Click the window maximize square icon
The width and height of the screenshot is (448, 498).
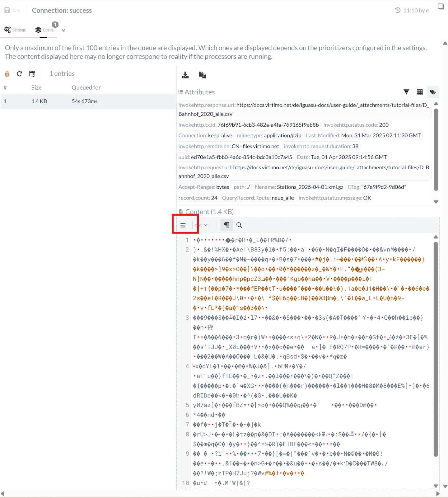pyautogui.click(x=441, y=6)
